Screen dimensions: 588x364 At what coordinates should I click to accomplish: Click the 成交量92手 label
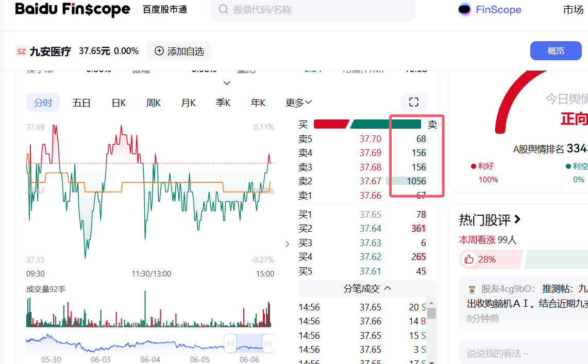46,289
